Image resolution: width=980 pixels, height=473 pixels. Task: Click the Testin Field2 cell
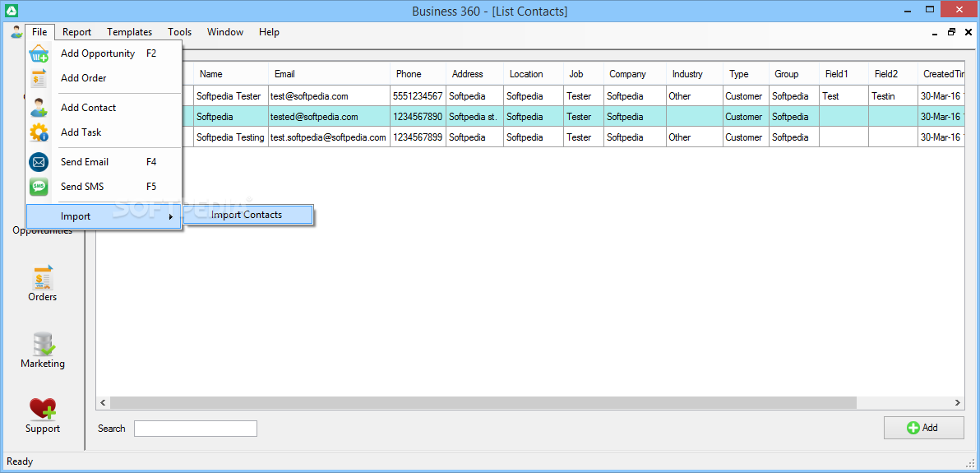(893, 96)
